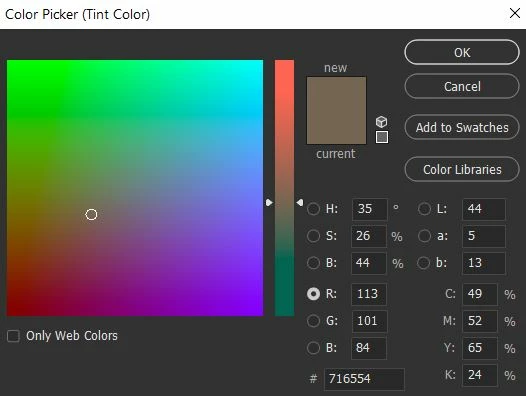Click the saturation field showing 26

[369, 236]
